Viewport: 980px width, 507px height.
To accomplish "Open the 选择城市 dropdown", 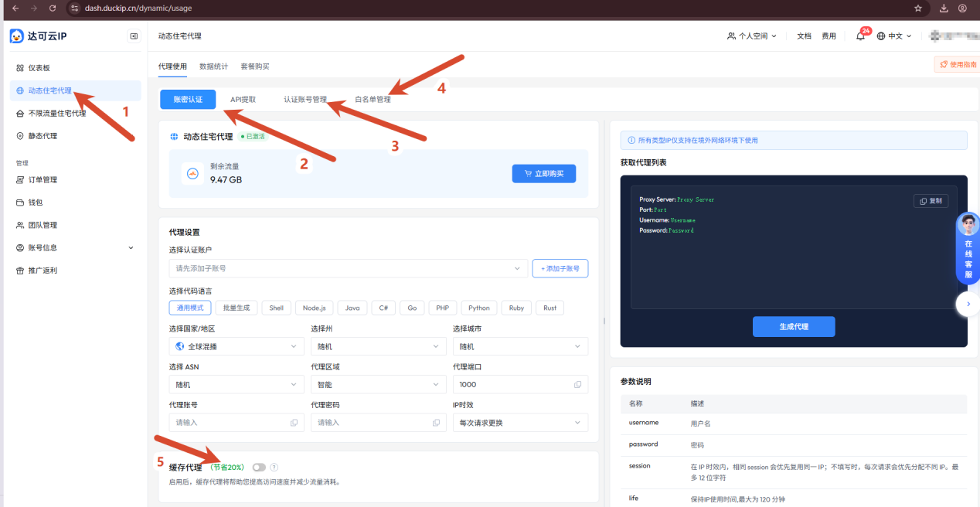I will (520, 347).
